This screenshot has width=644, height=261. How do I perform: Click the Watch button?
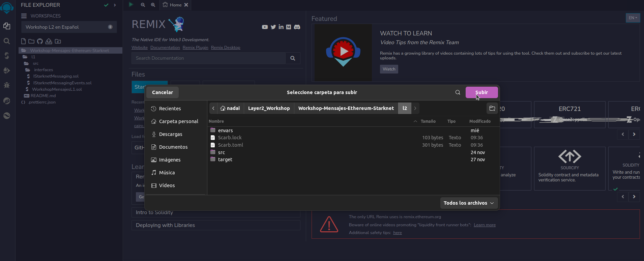[x=389, y=69]
